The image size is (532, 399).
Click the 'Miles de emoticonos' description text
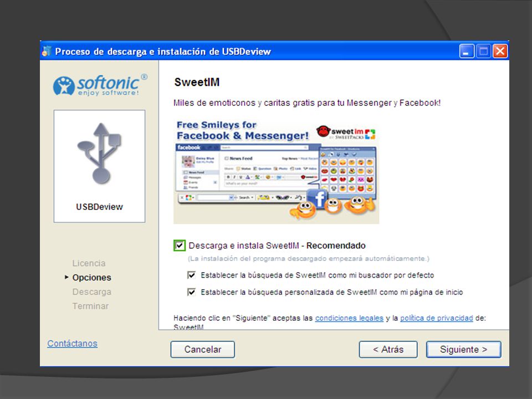click(x=306, y=103)
